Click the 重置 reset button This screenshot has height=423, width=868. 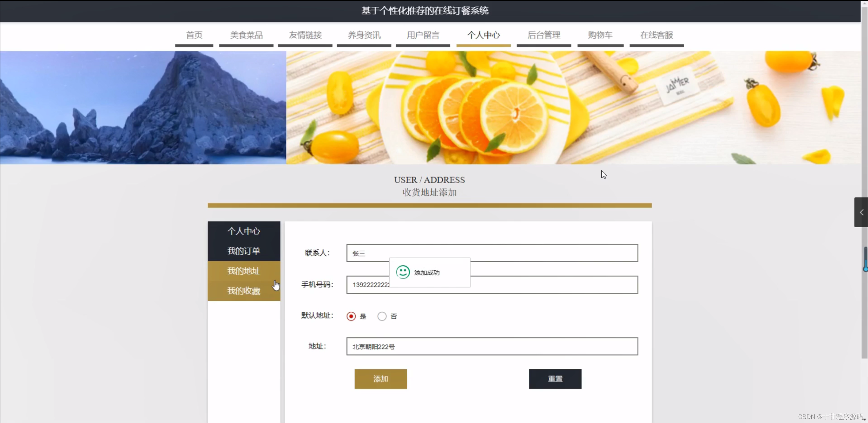(x=555, y=379)
